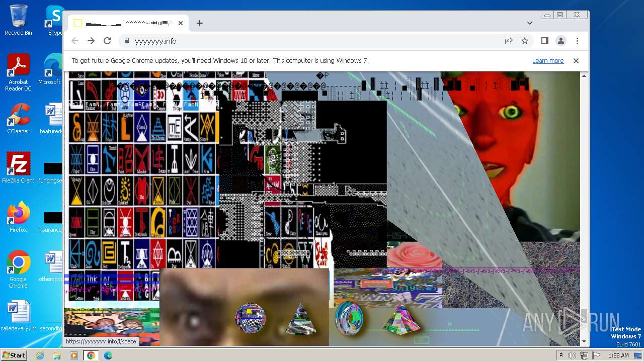Click the rainbow pyramid

401,319
